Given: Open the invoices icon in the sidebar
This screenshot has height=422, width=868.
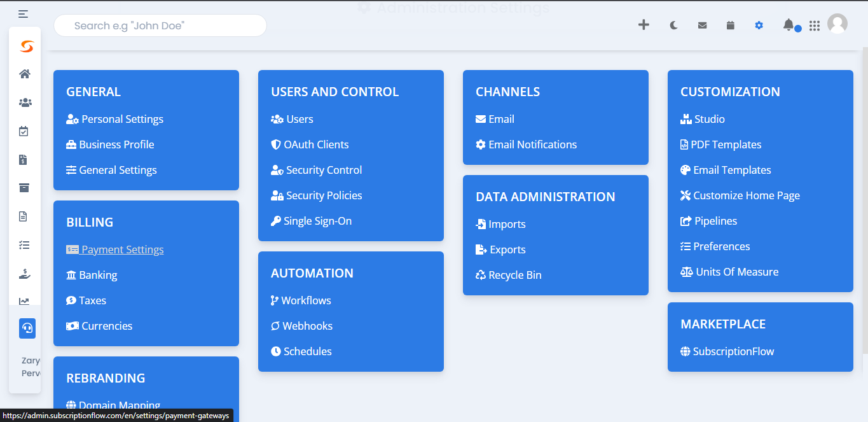Looking at the screenshot, I should coord(24,159).
